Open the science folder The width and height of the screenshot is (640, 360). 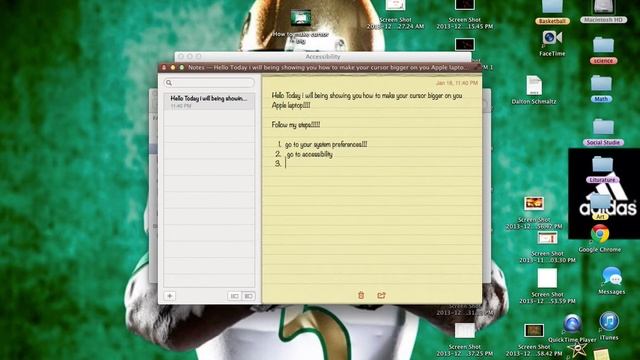tap(603, 50)
